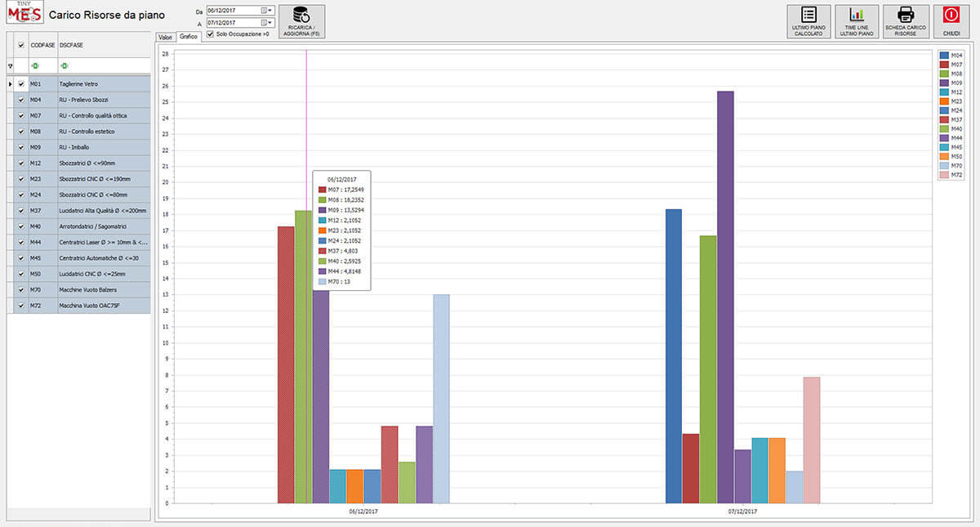Screen dimensions: 980x527
Task: Click the M24 code cell
Action: 42,194
